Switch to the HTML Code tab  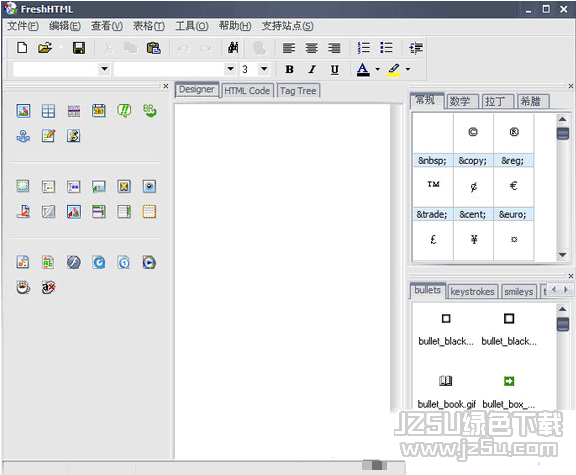click(247, 91)
